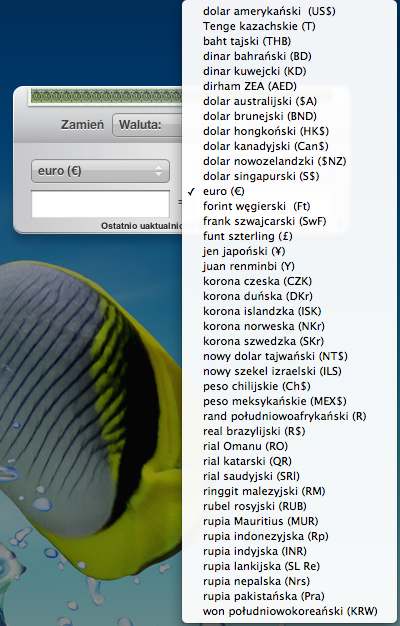Select real brazylijski (R$)
The width and height of the screenshot is (400, 626).
click(289, 432)
